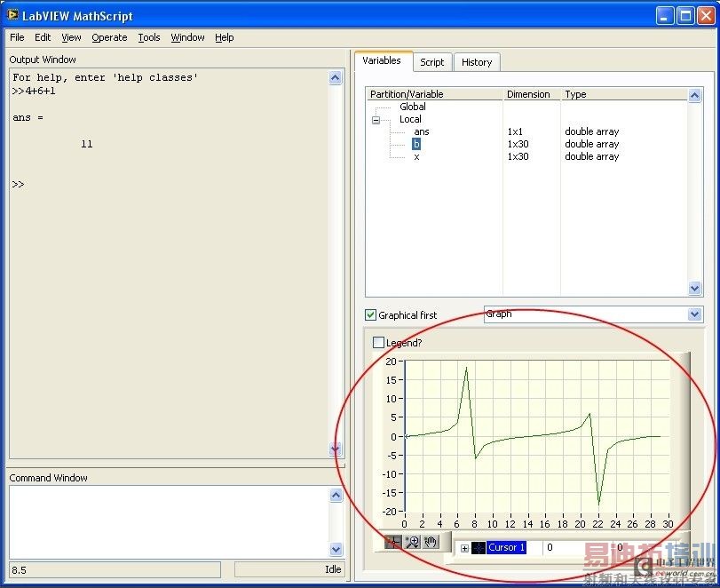Click the Type column header
The height and width of the screenshot is (588, 720).
[624, 94]
